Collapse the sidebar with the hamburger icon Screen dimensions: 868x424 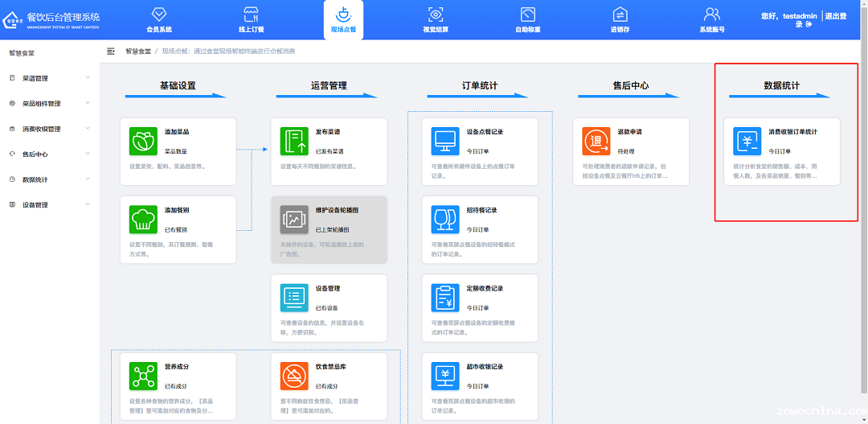click(x=111, y=51)
